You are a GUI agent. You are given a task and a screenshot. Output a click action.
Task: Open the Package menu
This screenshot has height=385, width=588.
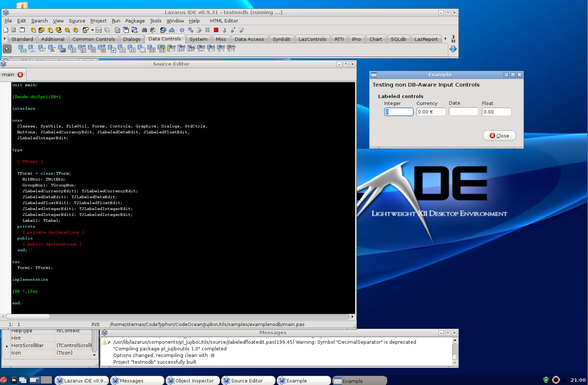[x=135, y=21]
